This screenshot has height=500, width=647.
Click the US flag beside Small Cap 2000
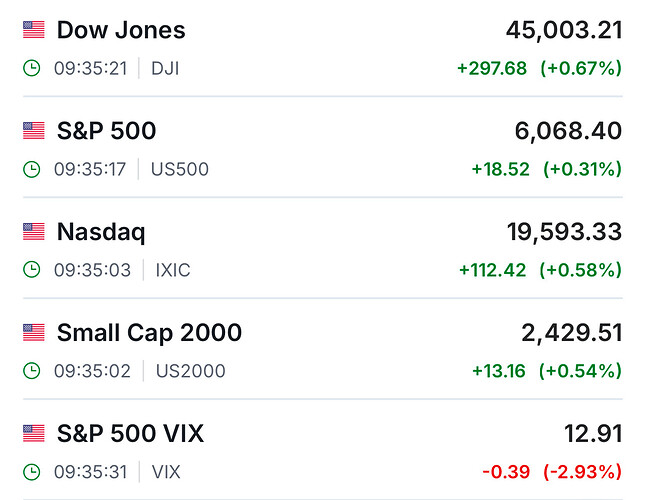coord(34,333)
